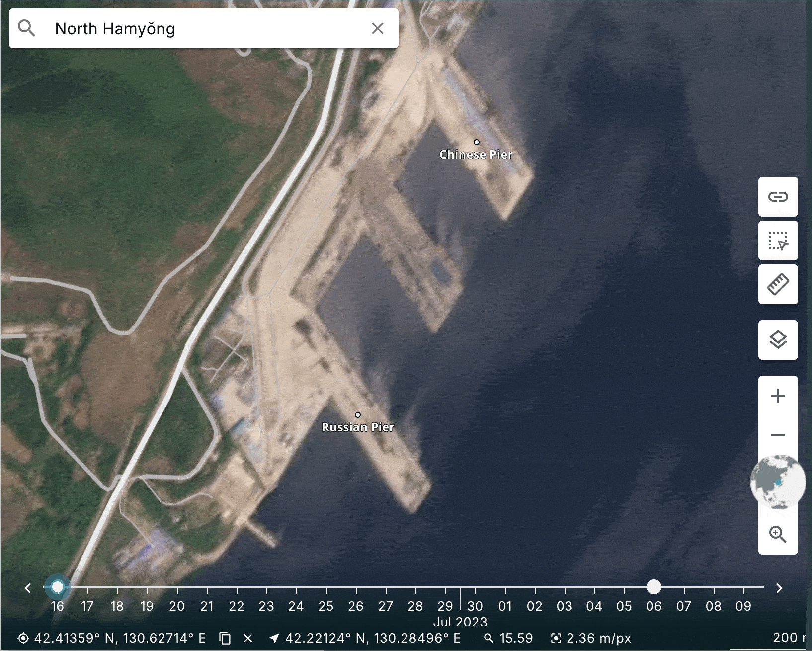Jump the timeline to date 24

click(296, 606)
